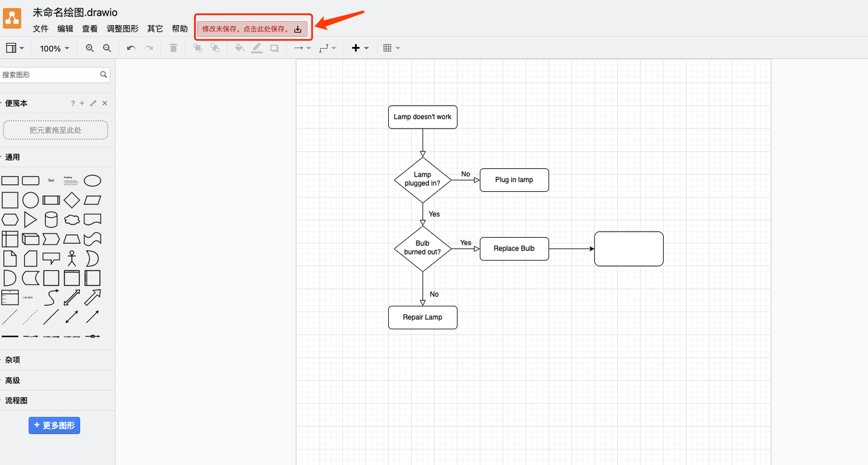Image resolution: width=868 pixels, height=465 pixels.
Task: Open the 文件 menu
Action: (x=40, y=28)
